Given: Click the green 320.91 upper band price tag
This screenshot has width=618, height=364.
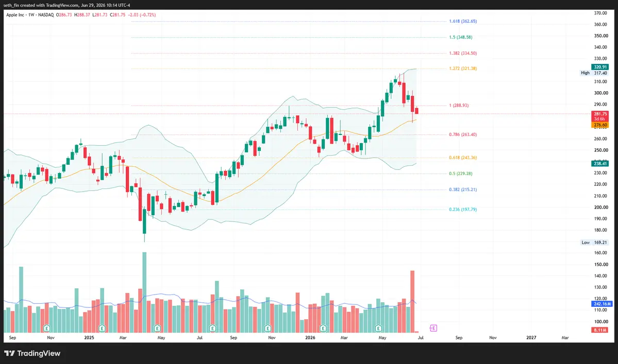Looking at the screenshot, I should 600,67.
